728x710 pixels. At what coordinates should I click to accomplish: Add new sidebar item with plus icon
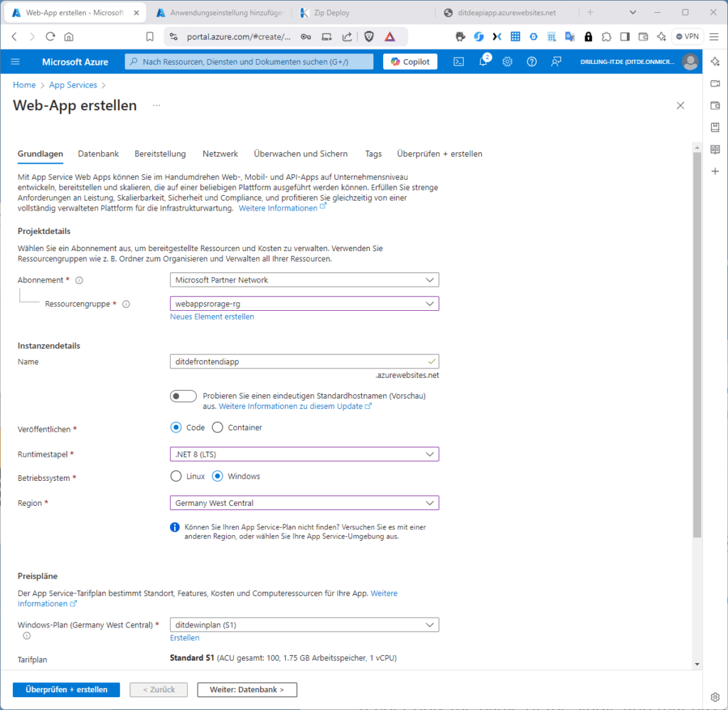click(x=715, y=171)
